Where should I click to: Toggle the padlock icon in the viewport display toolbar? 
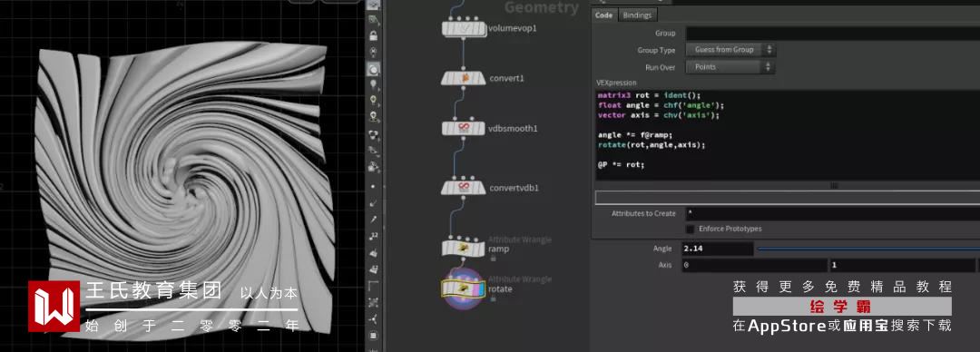(x=374, y=35)
